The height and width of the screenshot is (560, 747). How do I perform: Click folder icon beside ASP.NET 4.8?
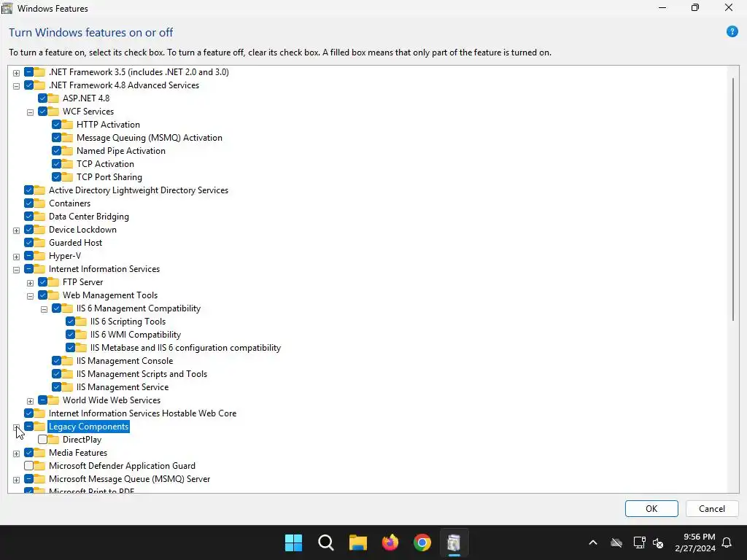(53, 98)
